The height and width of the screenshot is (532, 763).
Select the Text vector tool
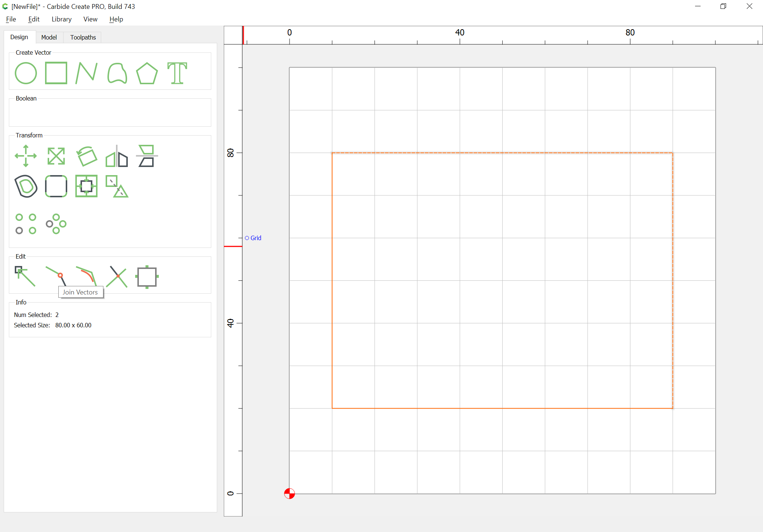tap(177, 73)
